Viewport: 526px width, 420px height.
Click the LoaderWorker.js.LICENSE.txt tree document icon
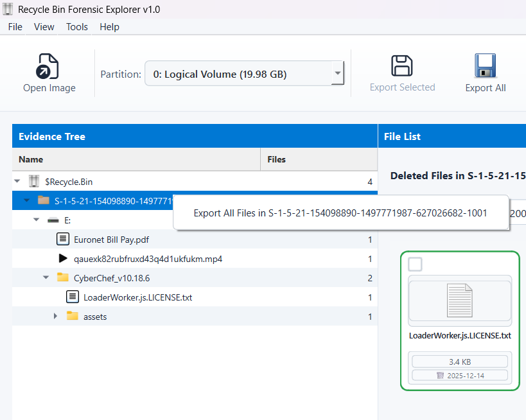pyautogui.click(x=73, y=297)
